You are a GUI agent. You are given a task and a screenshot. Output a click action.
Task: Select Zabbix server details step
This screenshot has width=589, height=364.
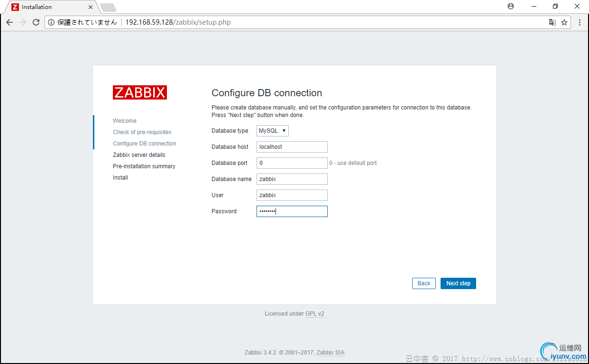[139, 155]
